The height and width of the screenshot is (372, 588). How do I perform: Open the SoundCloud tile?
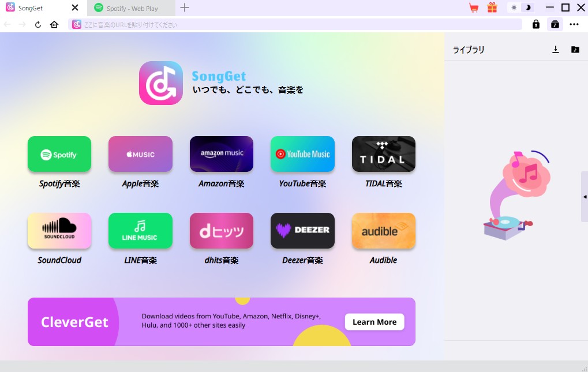(59, 231)
